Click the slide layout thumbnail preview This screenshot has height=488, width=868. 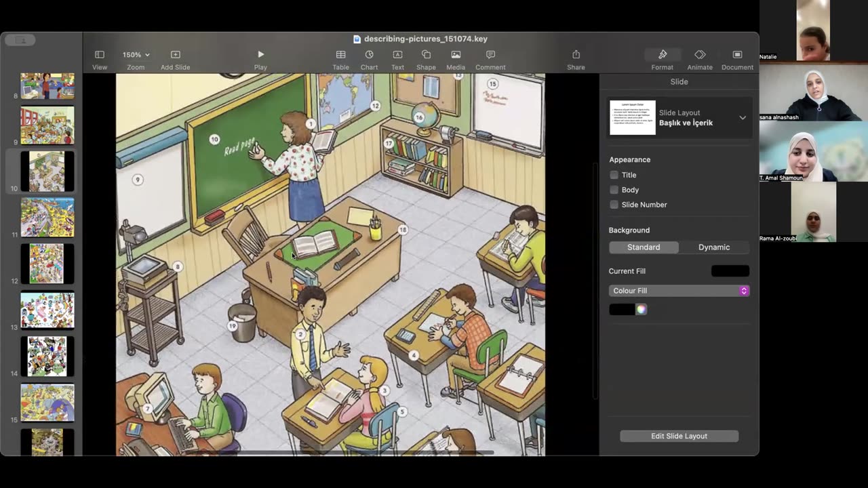(x=633, y=118)
